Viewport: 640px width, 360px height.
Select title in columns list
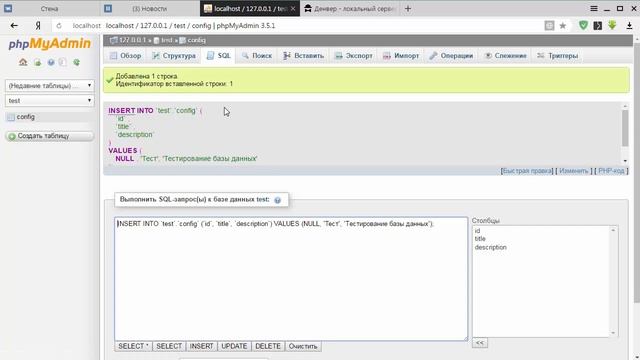coord(480,239)
